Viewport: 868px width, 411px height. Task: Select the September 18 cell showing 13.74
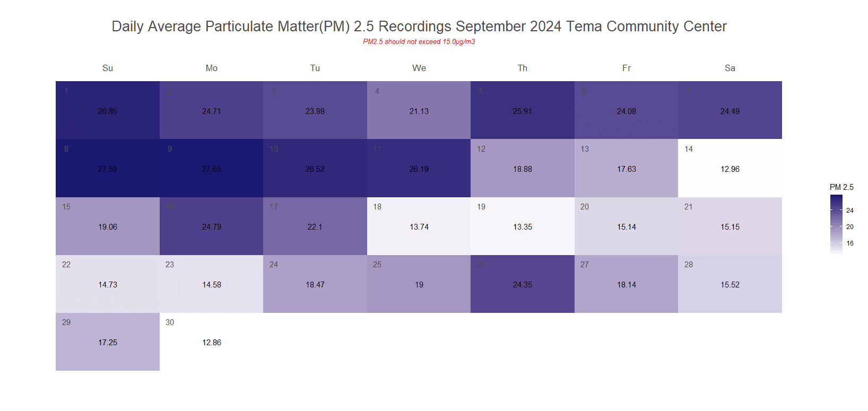pyautogui.click(x=419, y=226)
